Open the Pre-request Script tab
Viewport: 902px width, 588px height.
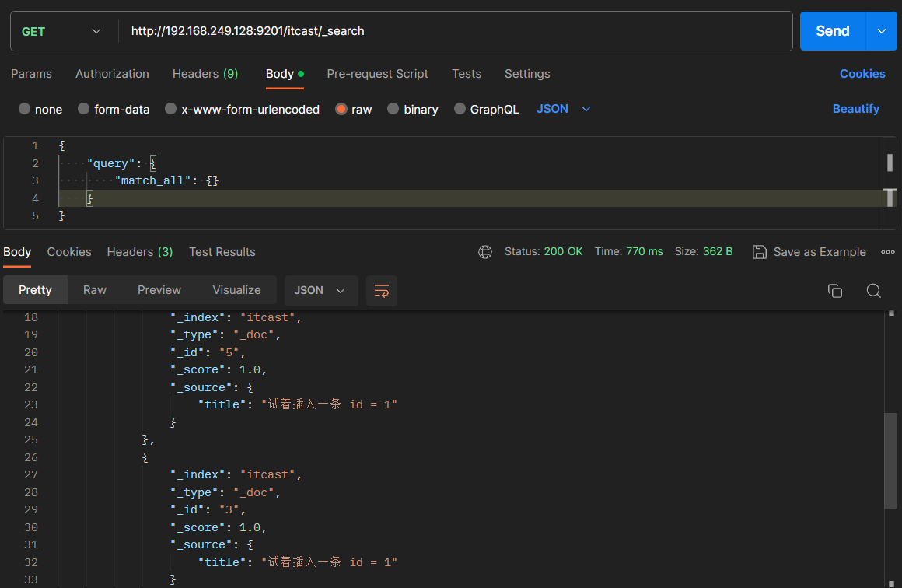pos(377,74)
